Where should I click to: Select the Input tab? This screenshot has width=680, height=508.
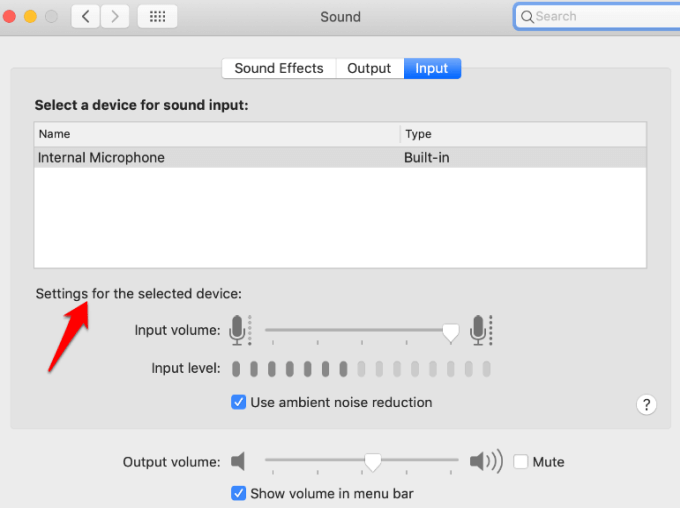pos(432,68)
